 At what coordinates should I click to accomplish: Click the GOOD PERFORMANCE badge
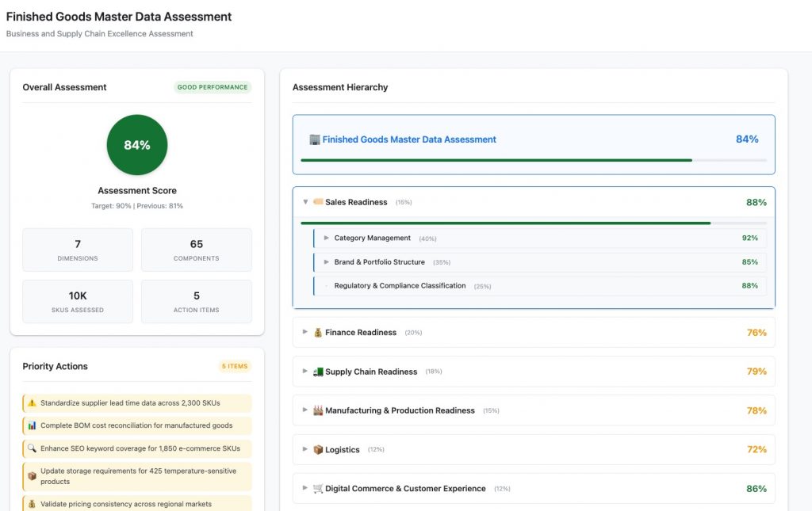click(x=212, y=87)
